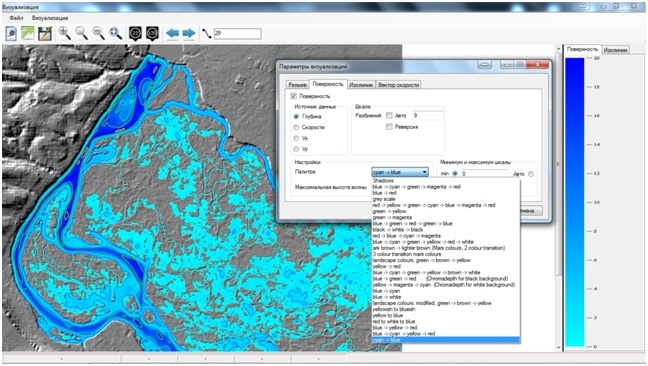Go to next step with right arrow
This screenshot has width=648, height=366.
pos(188,33)
